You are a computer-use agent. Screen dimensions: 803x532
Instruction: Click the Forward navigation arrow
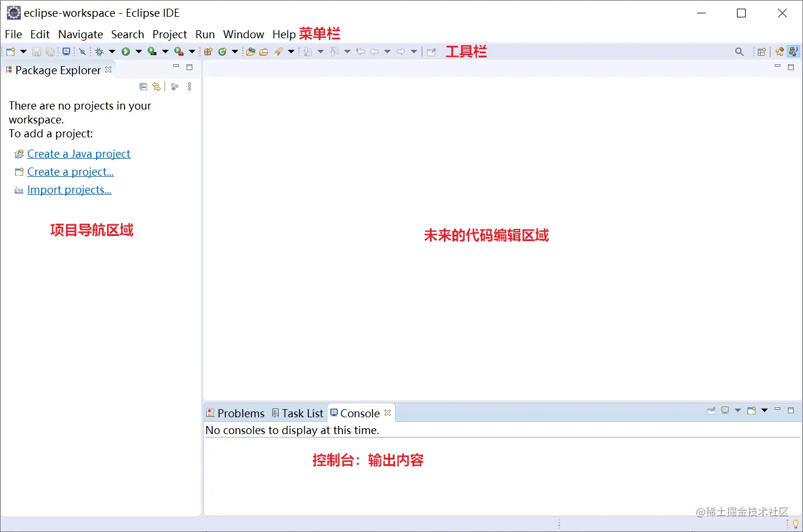click(x=401, y=52)
